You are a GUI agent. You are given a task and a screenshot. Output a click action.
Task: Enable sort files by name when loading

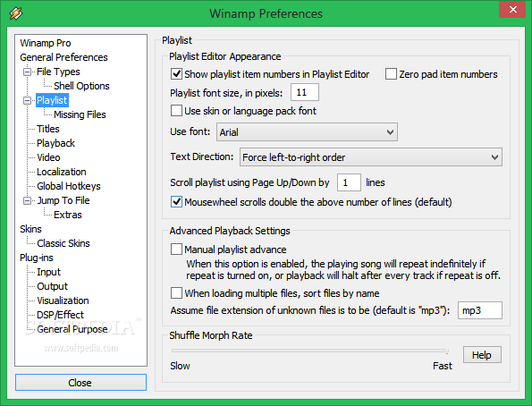click(x=176, y=293)
